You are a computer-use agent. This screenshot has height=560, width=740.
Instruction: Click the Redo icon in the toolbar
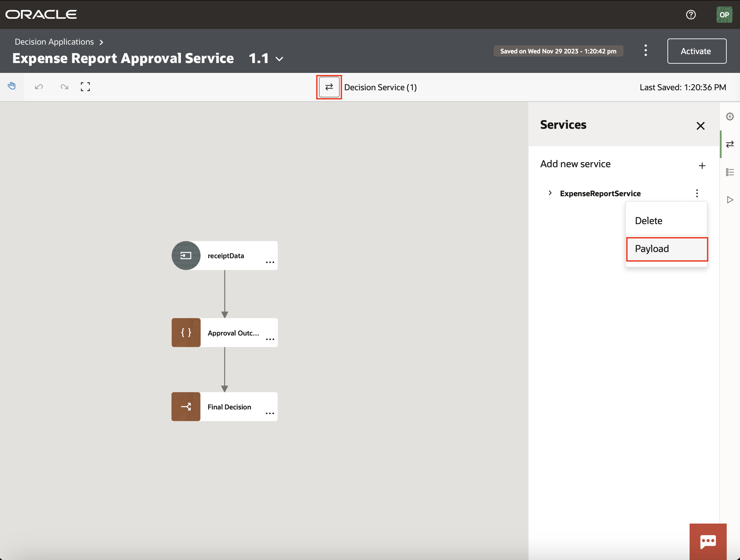[64, 87]
